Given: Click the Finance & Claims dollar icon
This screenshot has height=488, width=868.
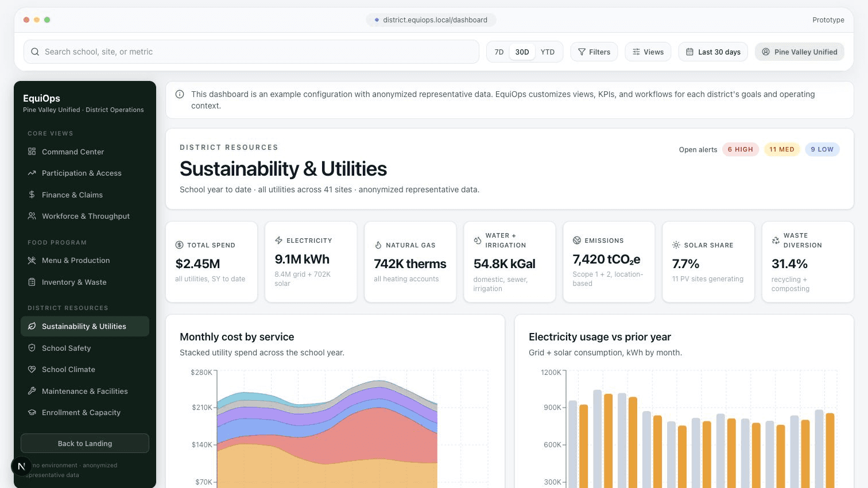Looking at the screenshot, I should [x=32, y=195].
